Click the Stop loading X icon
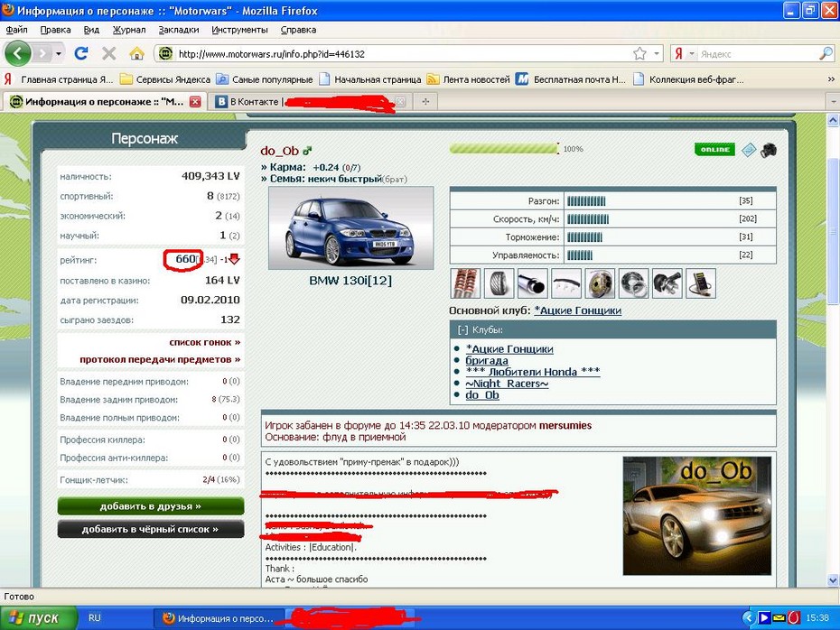 point(108,53)
